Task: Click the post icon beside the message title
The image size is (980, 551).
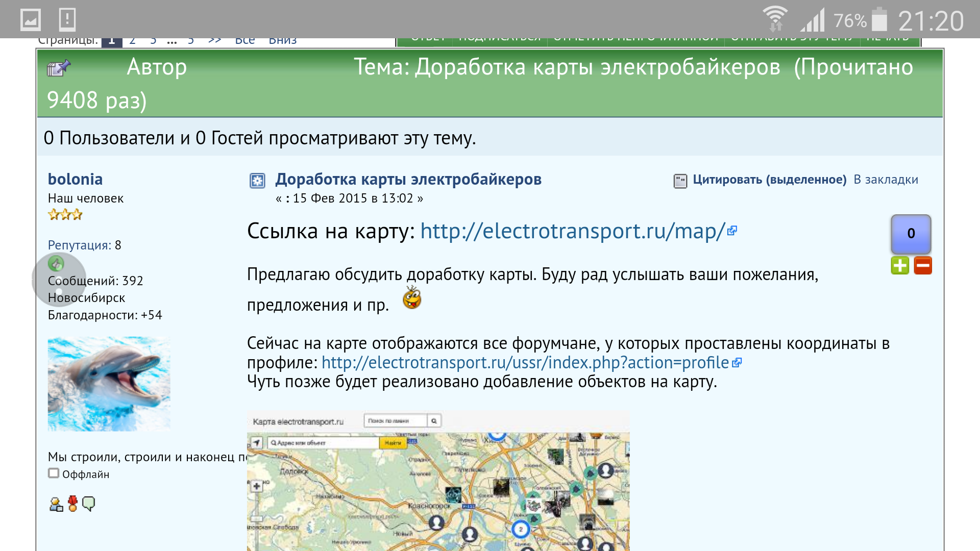Action: [257, 181]
